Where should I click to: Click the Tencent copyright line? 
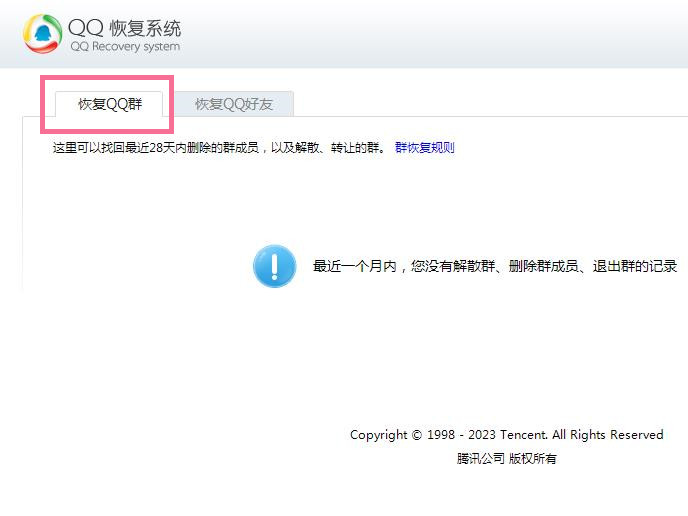(x=506, y=435)
